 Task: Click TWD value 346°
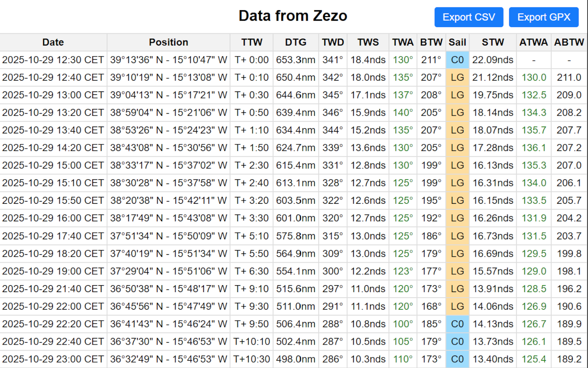click(x=333, y=113)
